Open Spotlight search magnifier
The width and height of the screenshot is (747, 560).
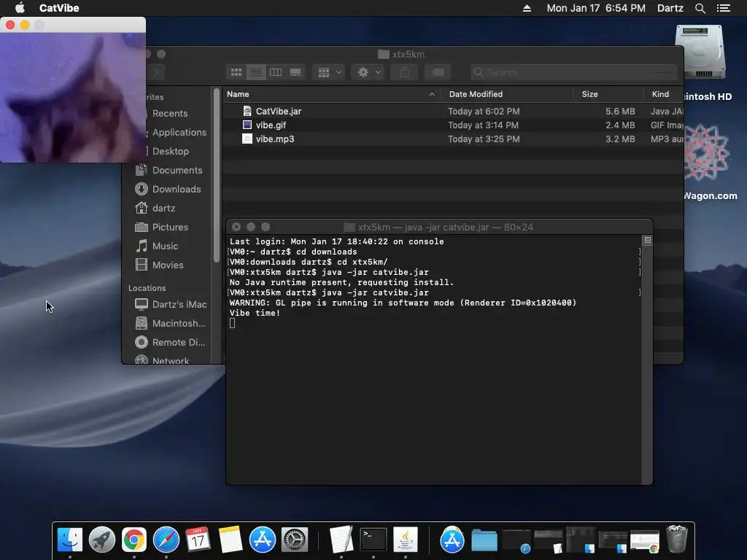700,8
